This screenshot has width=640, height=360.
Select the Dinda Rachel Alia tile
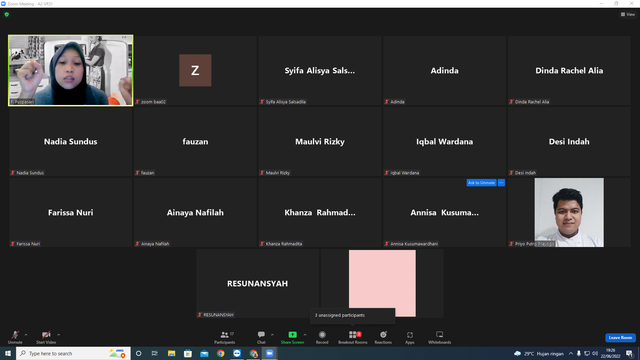(569, 70)
